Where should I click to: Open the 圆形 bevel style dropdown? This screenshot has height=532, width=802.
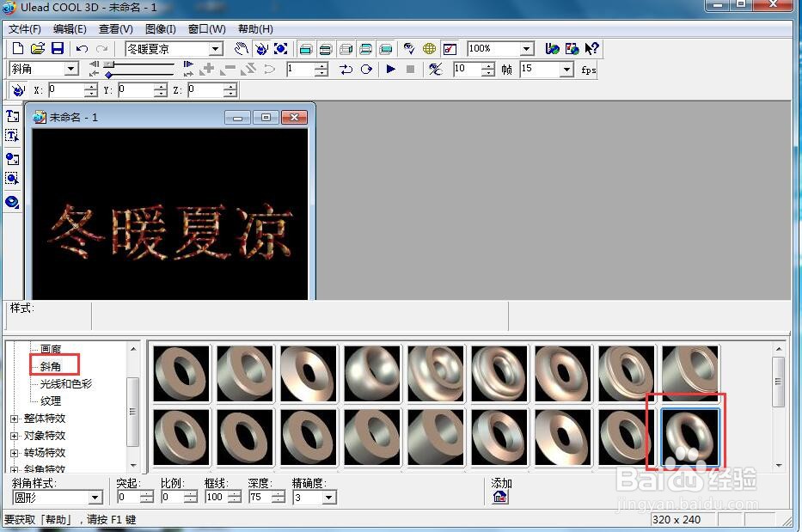click(x=95, y=498)
